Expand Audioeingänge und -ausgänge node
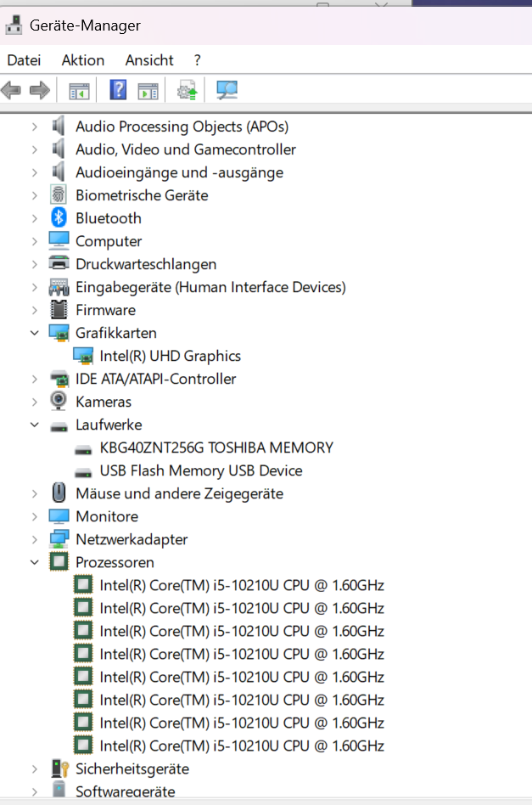The width and height of the screenshot is (532, 805). [35, 172]
